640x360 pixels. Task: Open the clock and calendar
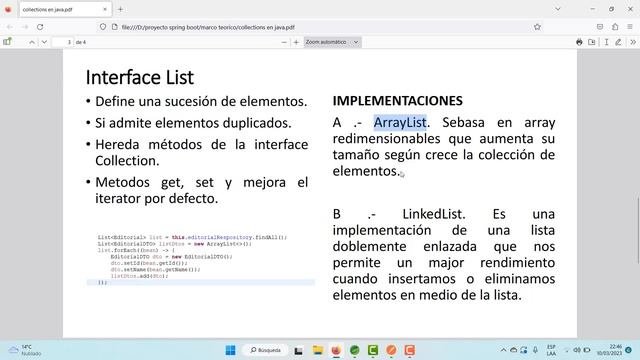(610, 350)
